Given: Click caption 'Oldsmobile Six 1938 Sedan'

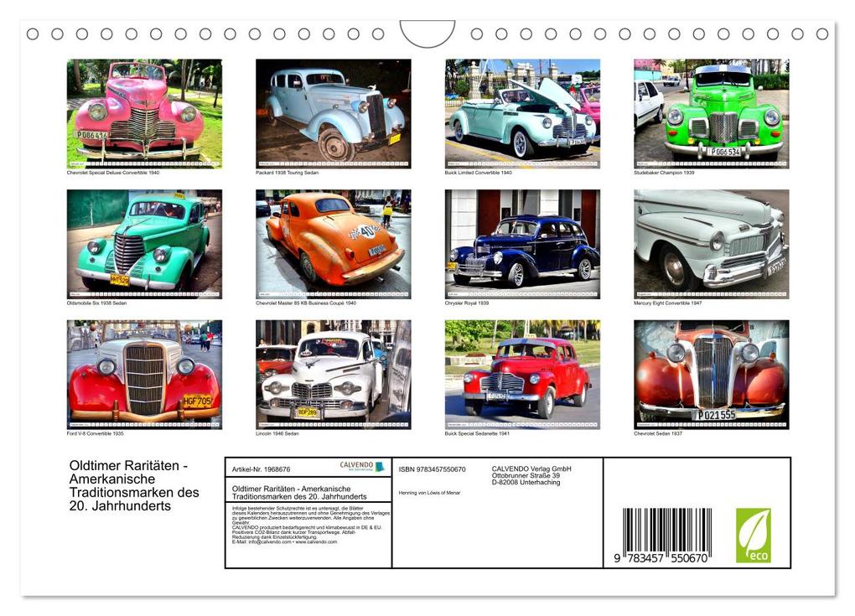Looking at the screenshot, I should tap(96, 303).
